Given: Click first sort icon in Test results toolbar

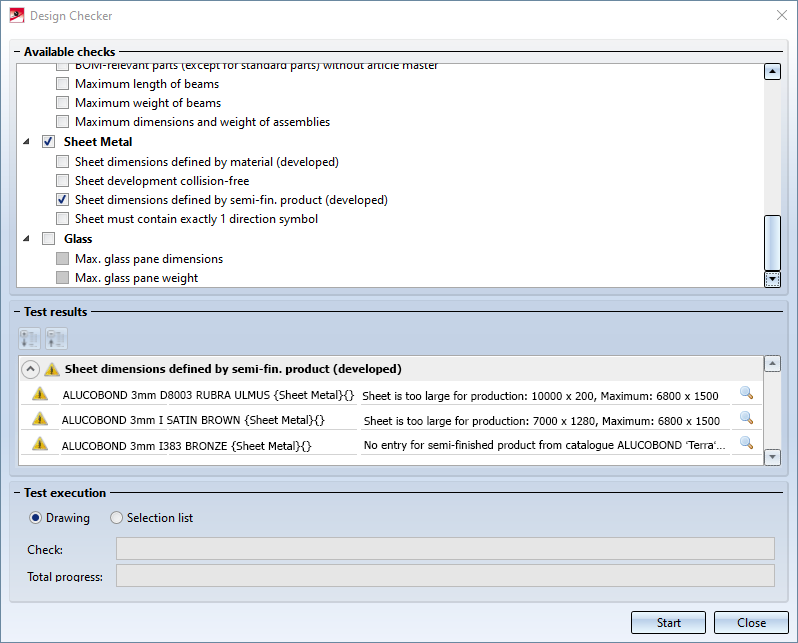Looking at the screenshot, I should [x=30, y=338].
